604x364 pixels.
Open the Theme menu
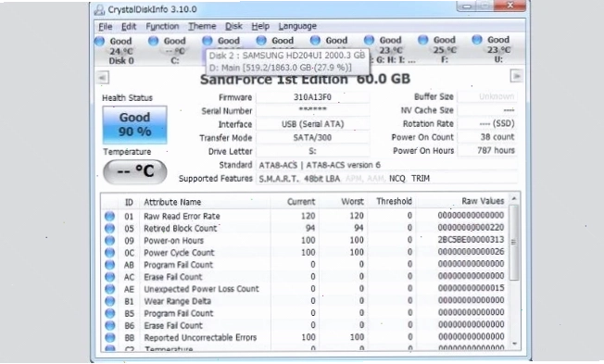pyautogui.click(x=202, y=26)
